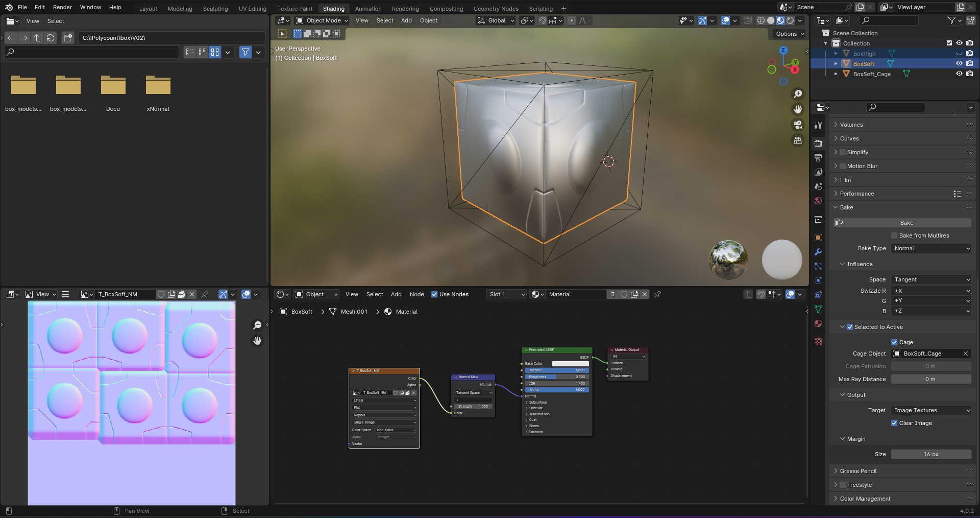Image resolution: width=980 pixels, height=518 pixels.
Task: Open the Node menu in node editor
Action: point(416,294)
